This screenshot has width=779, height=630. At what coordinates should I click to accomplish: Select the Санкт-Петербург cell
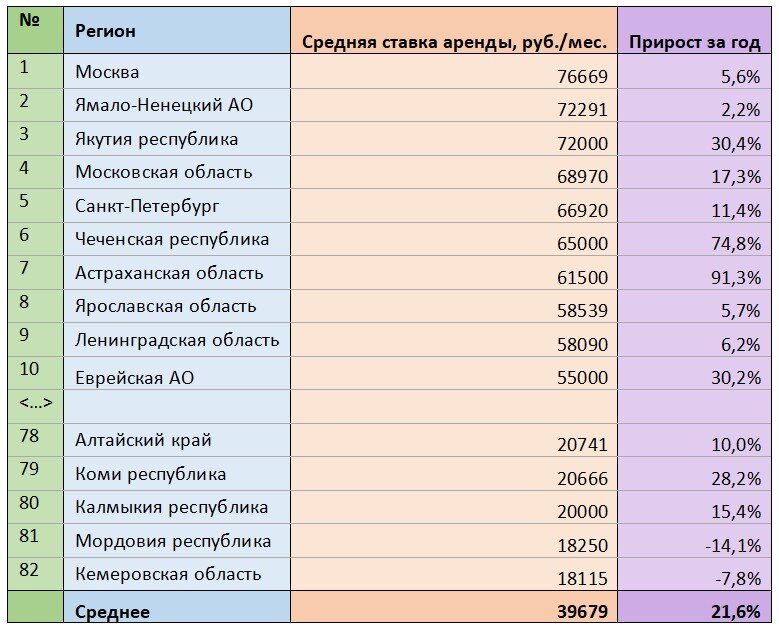[x=146, y=206]
